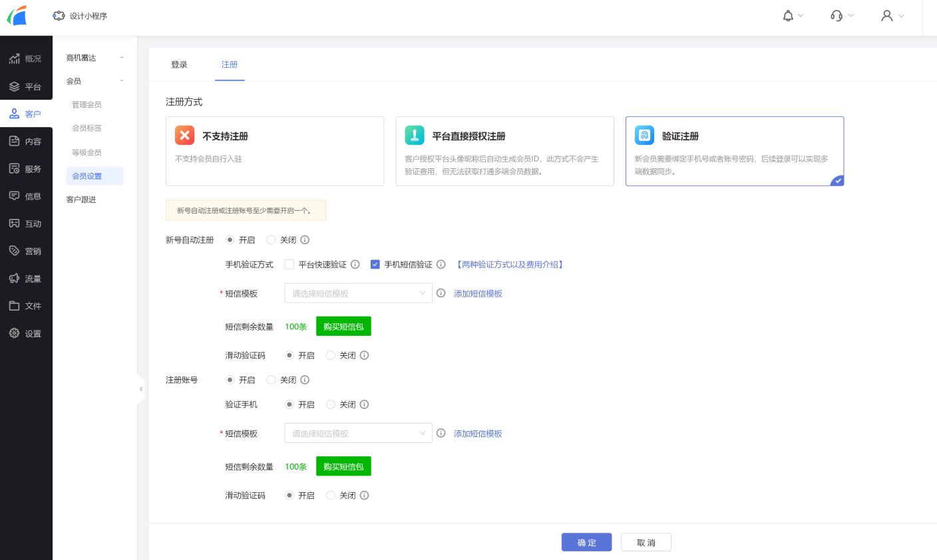The width and height of the screenshot is (937, 560).
Task: Go to 平台 platform in the sidebar
Action: pos(26,86)
